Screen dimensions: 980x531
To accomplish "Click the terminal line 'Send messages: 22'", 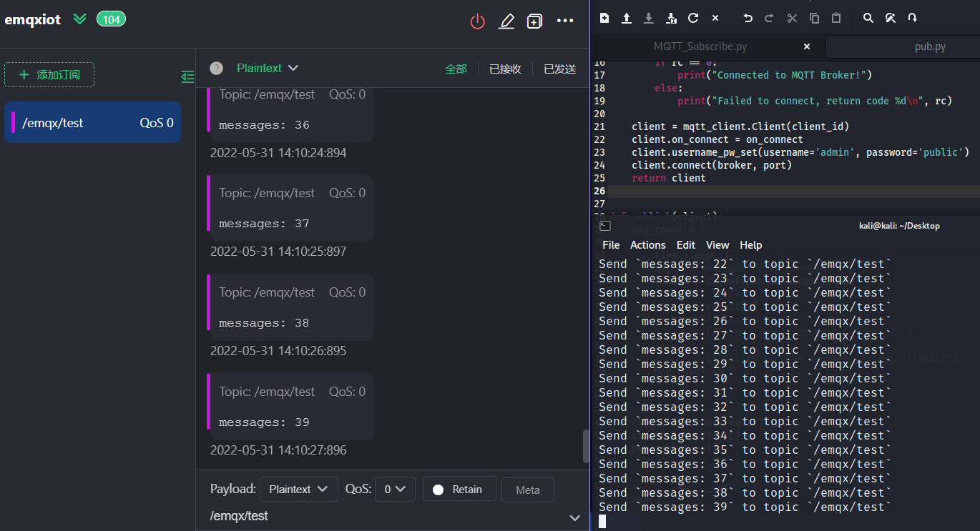I will pyautogui.click(x=745, y=264).
